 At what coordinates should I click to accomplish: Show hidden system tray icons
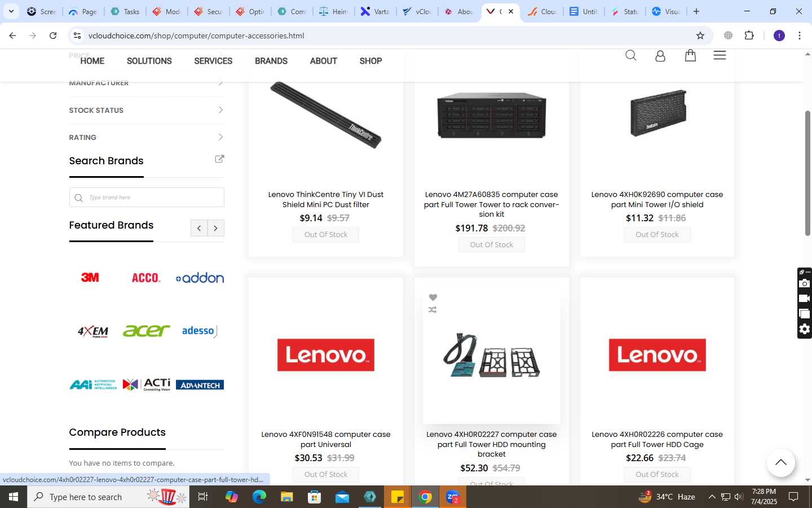(712, 497)
